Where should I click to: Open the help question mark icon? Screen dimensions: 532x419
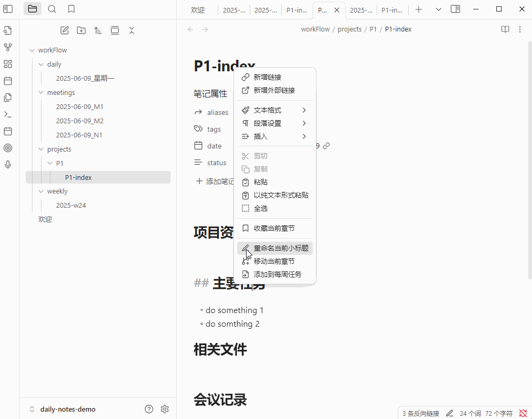point(149,409)
